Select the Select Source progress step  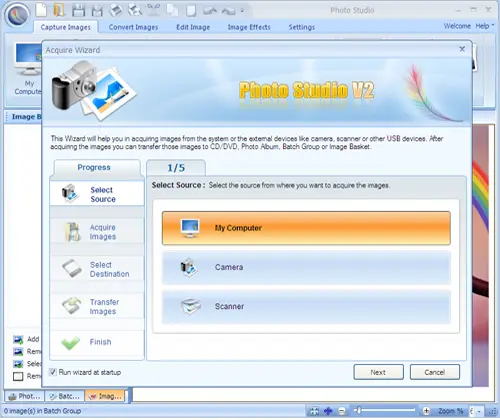point(97,194)
